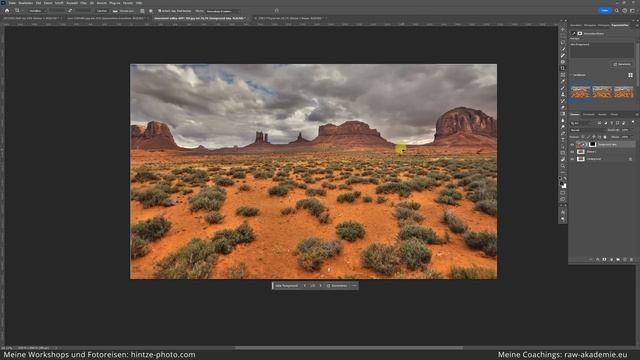This screenshot has width=640, height=360.
Task: Select the Gradient tool
Action: coord(563,114)
